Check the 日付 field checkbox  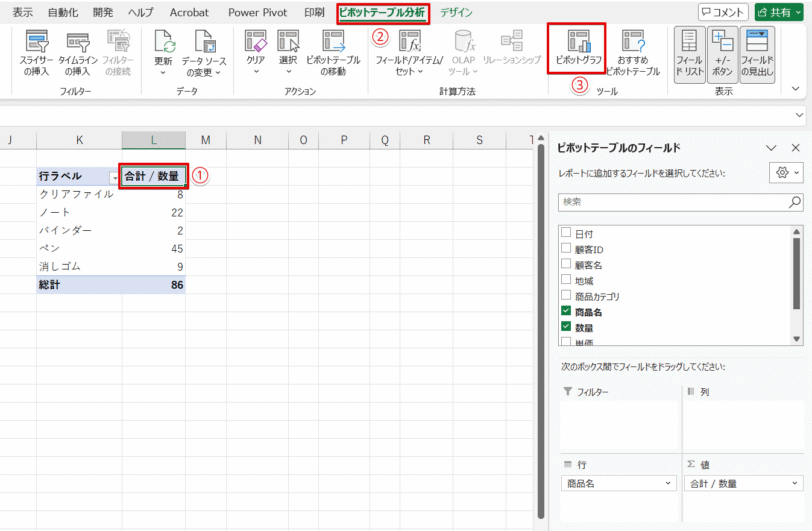point(566,233)
